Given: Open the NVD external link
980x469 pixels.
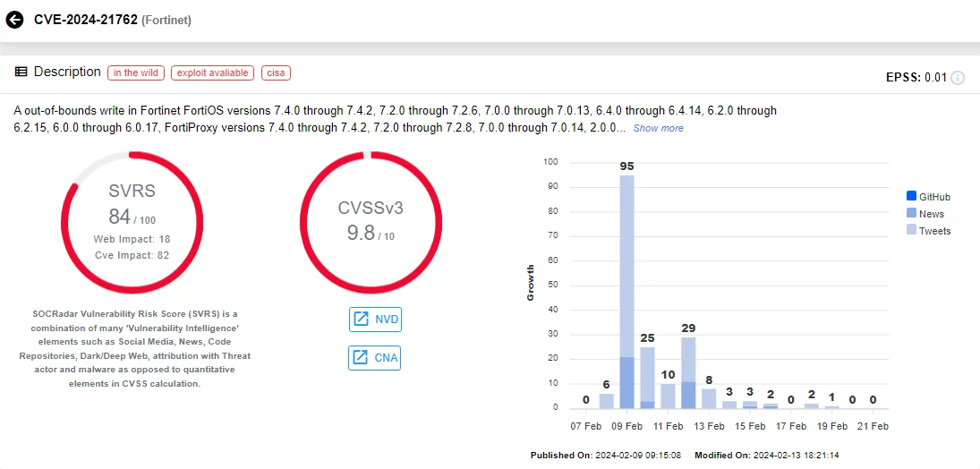Looking at the screenshot, I should click(x=374, y=319).
